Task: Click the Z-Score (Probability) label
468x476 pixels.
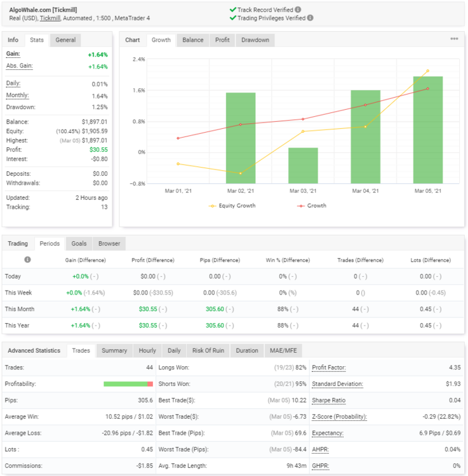Action: tap(339, 417)
